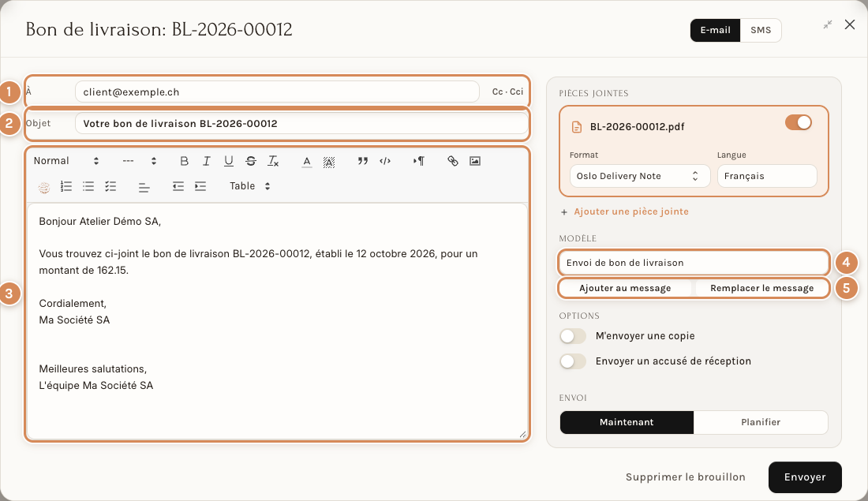Increase the paragraph indent
Screen dimensions: 868x501
[200, 186]
